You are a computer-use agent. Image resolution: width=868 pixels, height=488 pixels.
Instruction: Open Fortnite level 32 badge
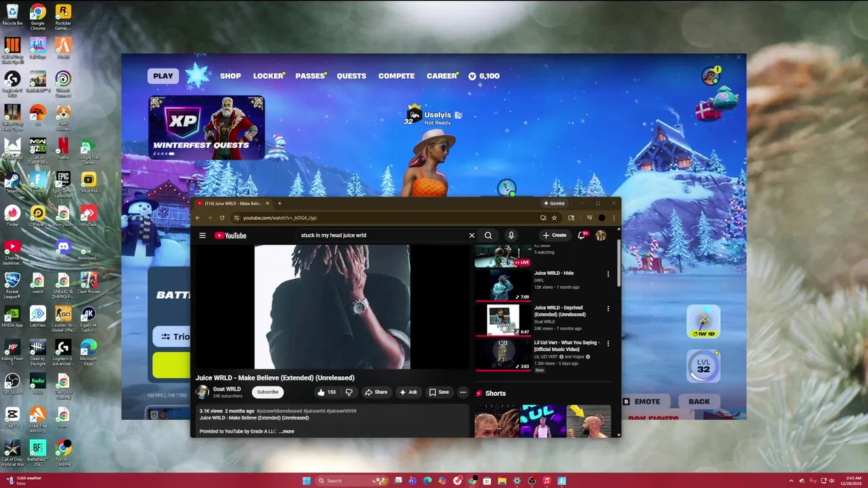pyautogui.click(x=703, y=366)
